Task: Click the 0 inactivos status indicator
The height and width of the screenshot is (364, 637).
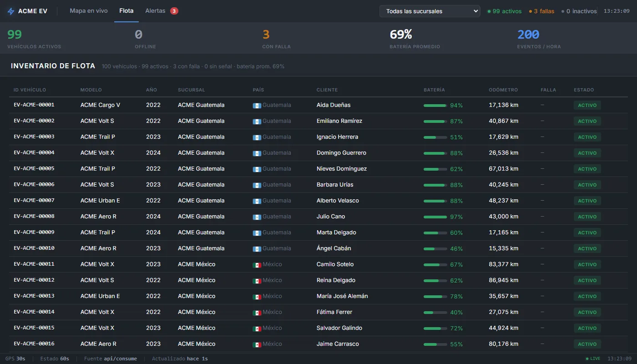Action: tap(579, 11)
